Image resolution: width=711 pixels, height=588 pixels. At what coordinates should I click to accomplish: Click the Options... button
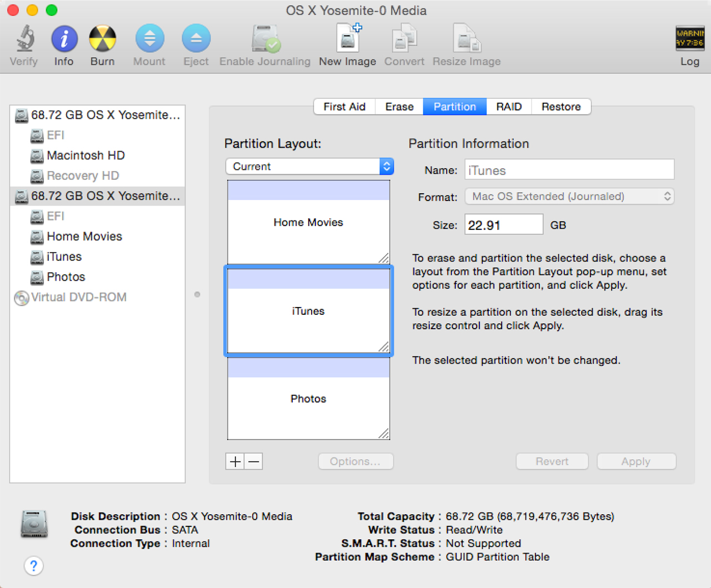coord(355,461)
